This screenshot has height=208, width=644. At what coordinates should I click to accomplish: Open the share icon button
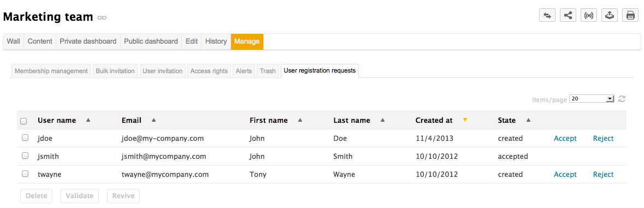coord(568,16)
